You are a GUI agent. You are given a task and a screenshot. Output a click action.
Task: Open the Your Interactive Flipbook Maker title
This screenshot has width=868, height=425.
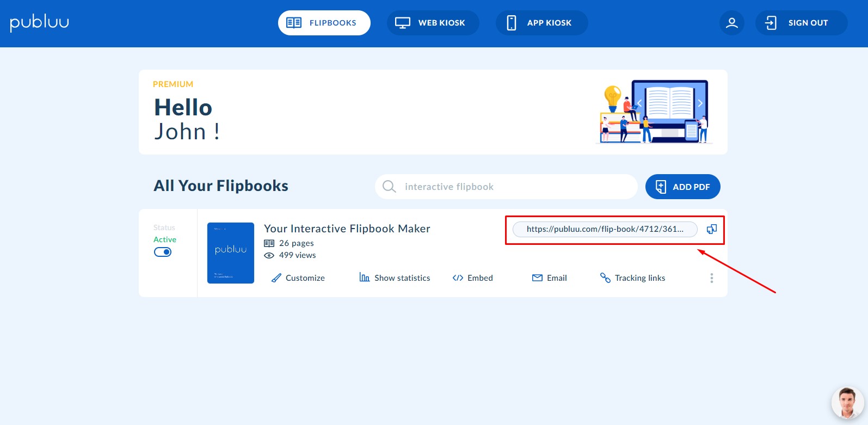coord(347,229)
